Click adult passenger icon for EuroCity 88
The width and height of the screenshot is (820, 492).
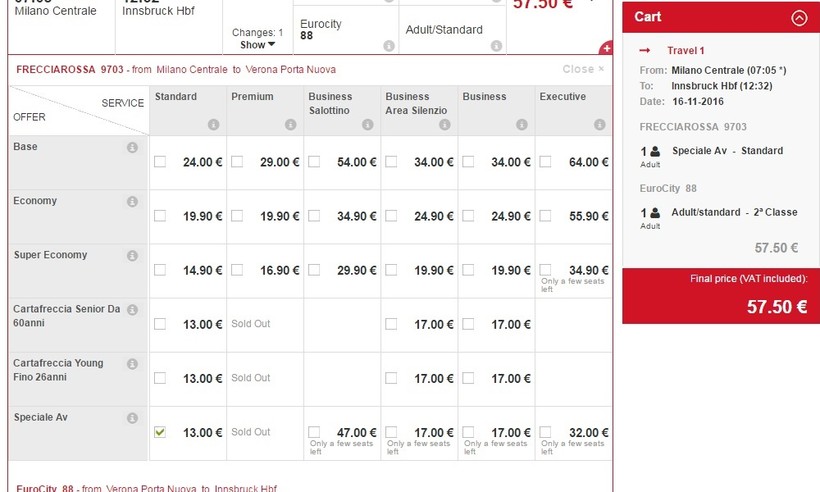pyautogui.click(x=655, y=213)
